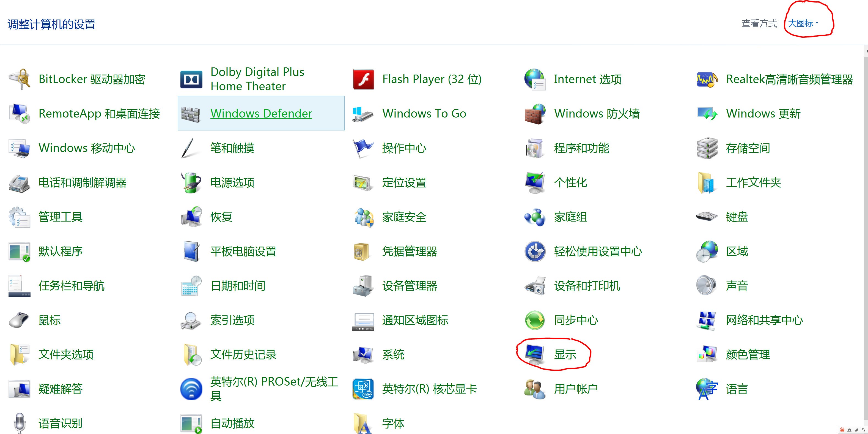The height and width of the screenshot is (434, 868).
Task: Click 疑难解答 link
Action: (x=61, y=389)
